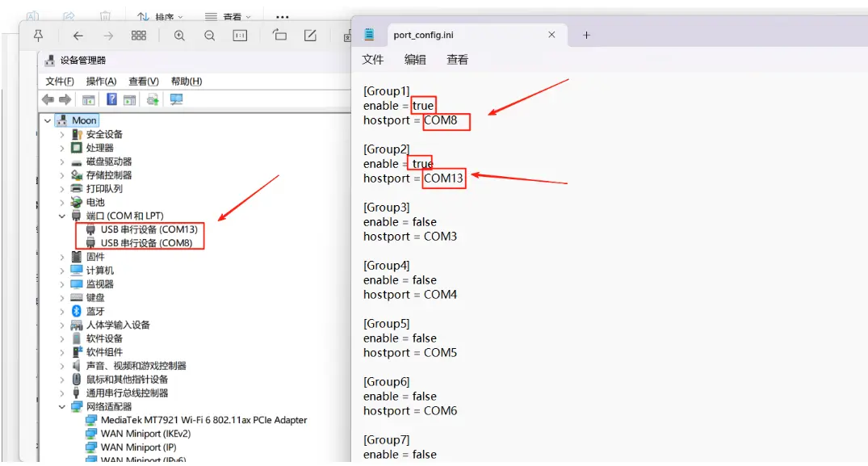This screenshot has height=466, width=868.
Task: Open the thumbnail grid view
Action: 138,36
